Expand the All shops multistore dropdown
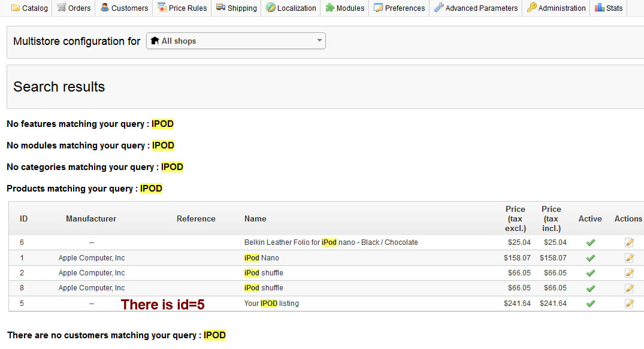This screenshot has height=349, width=644. tap(236, 41)
